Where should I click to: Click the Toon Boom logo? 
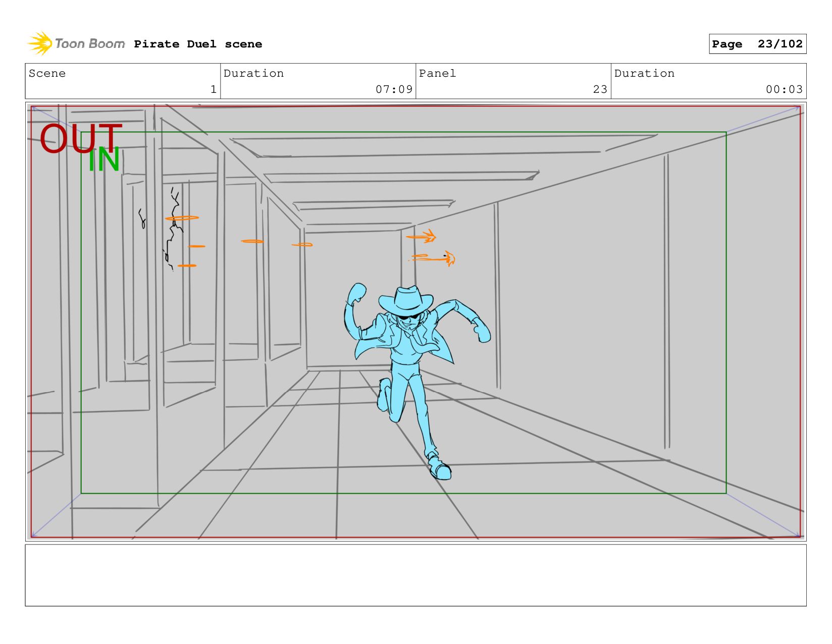(76, 43)
